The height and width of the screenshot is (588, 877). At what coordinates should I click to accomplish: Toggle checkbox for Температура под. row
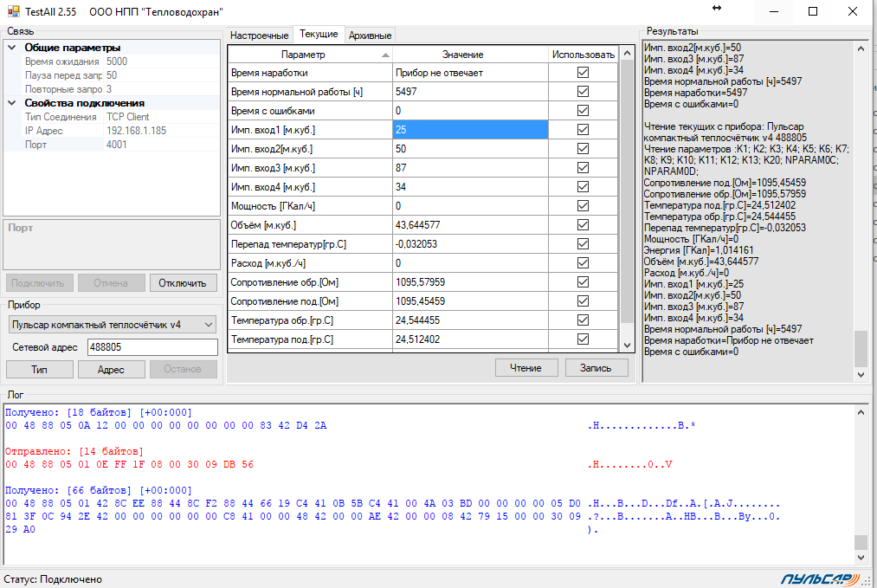583,339
